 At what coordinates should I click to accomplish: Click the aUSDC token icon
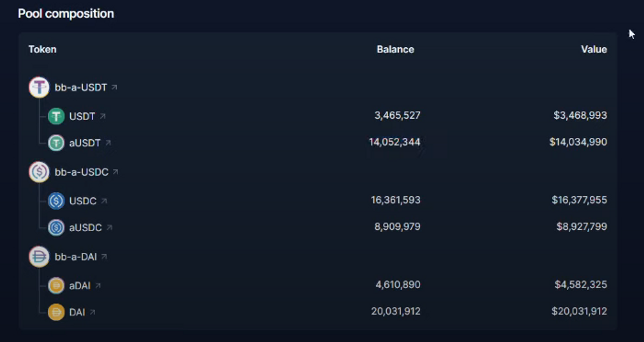pos(56,228)
